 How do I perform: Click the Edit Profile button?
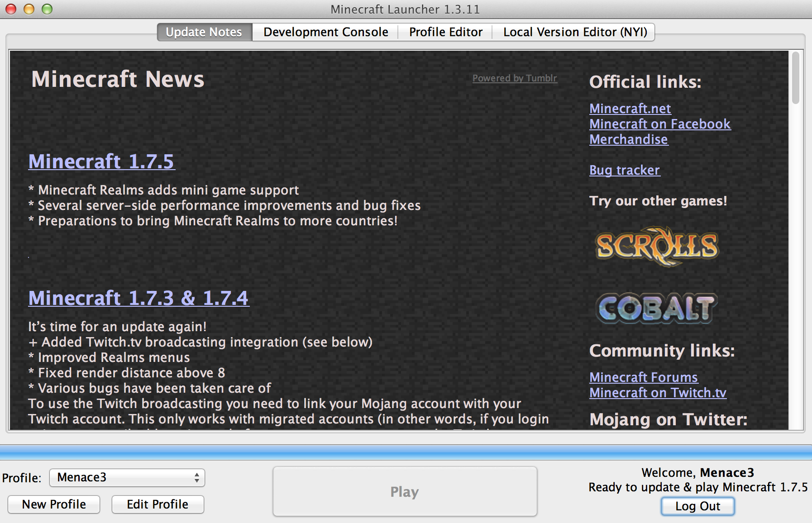coord(158,504)
